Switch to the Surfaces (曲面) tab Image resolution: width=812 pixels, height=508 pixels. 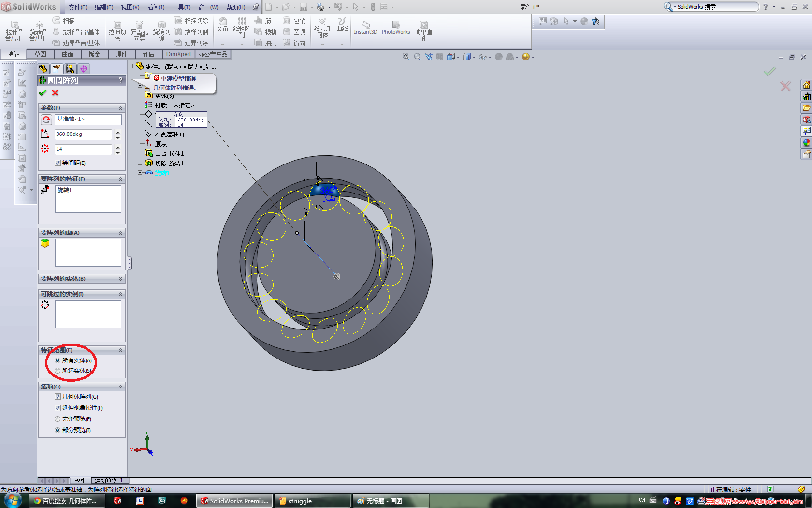tap(68, 54)
